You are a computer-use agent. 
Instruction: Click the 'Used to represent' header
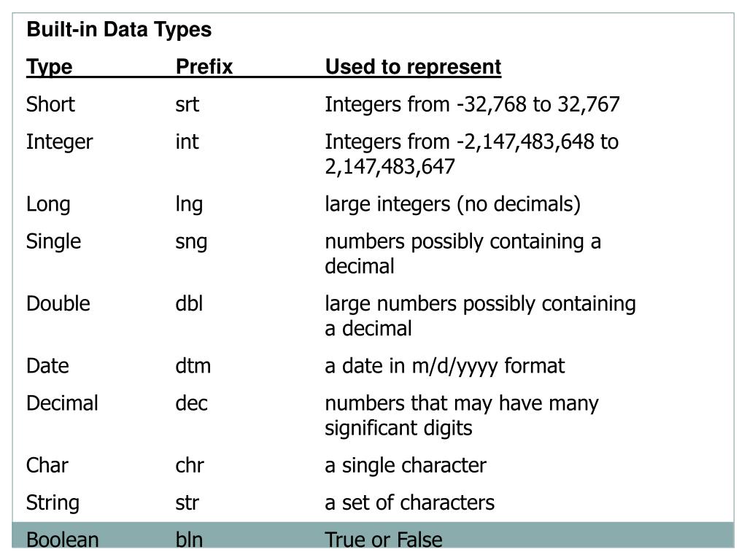tap(413, 66)
